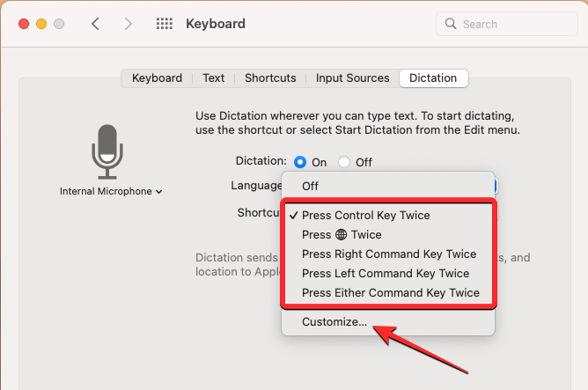Viewport: 588px width, 390px height.
Task: Select Press Either Command Key Twice
Action: [x=390, y=293]
